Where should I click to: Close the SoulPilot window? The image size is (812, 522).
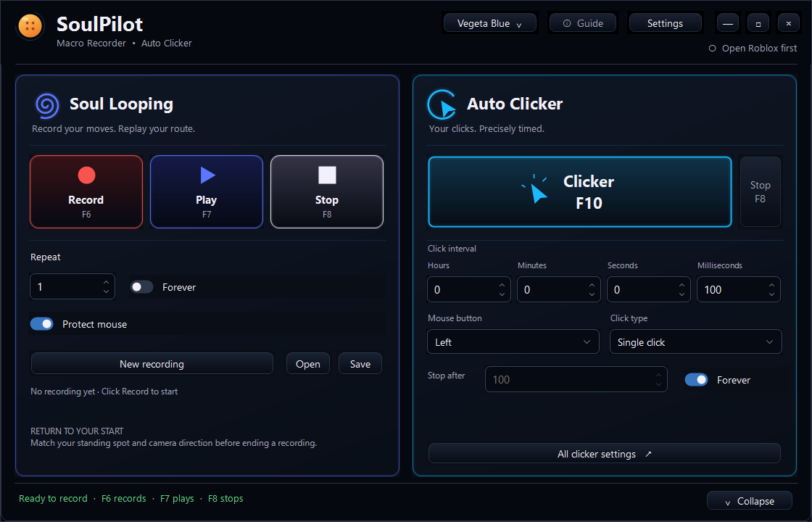789,23
